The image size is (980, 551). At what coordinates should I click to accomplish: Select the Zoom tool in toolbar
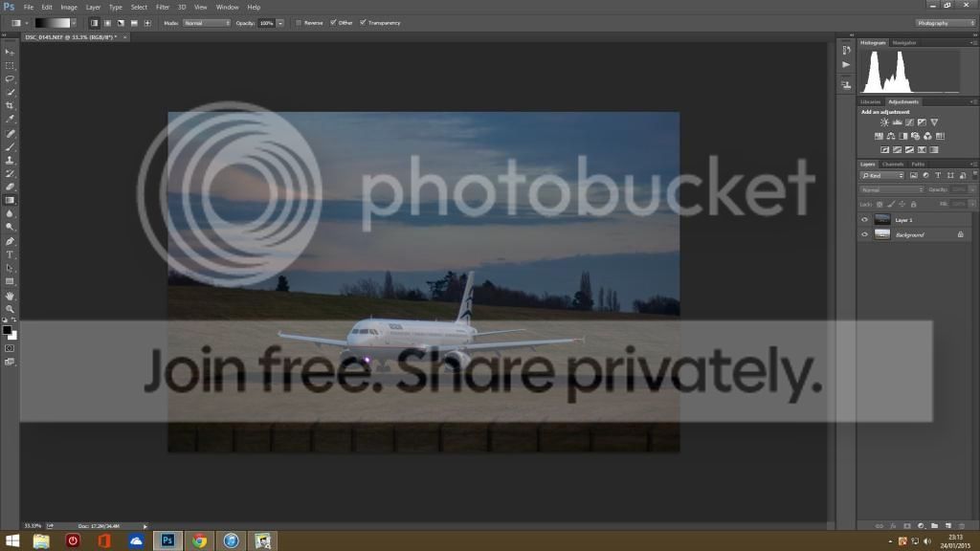[x=11, y=309]
